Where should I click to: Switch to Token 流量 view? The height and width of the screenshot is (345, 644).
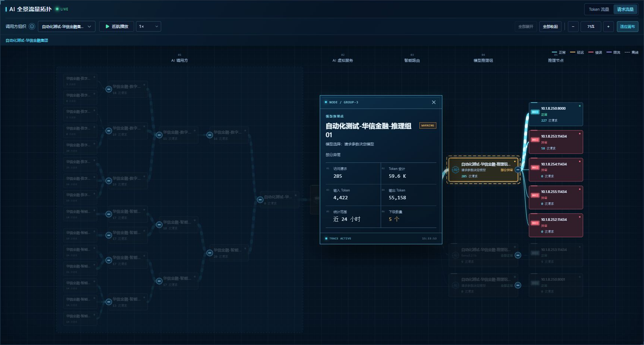tap(599, 9)
